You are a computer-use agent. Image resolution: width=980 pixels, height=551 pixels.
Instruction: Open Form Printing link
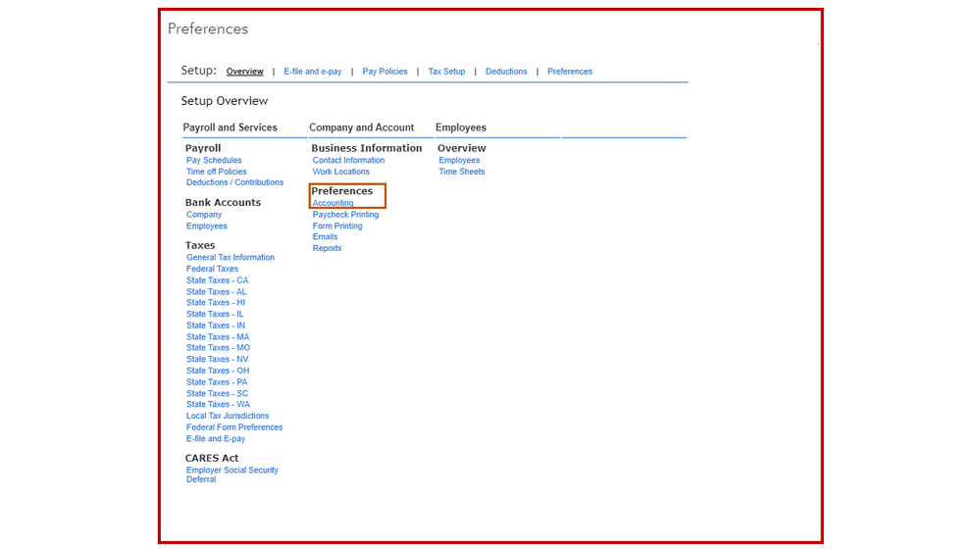(x=336, y=225)
